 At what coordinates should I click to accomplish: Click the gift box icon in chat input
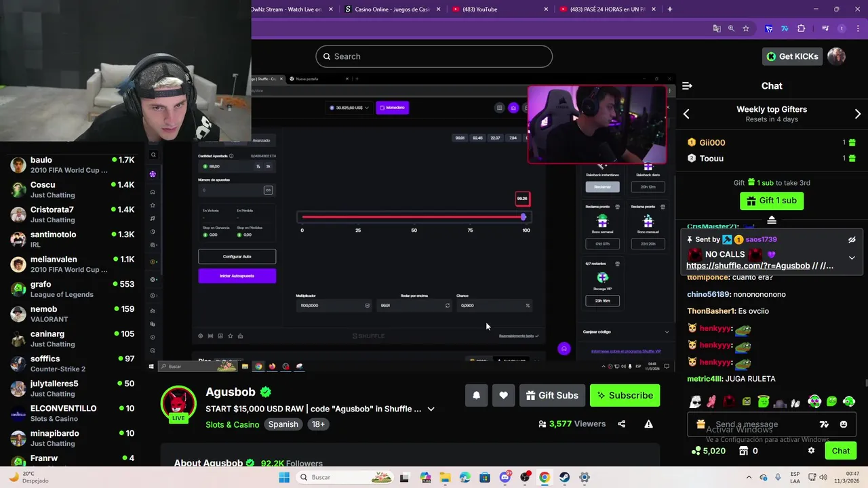click(701, 424)
